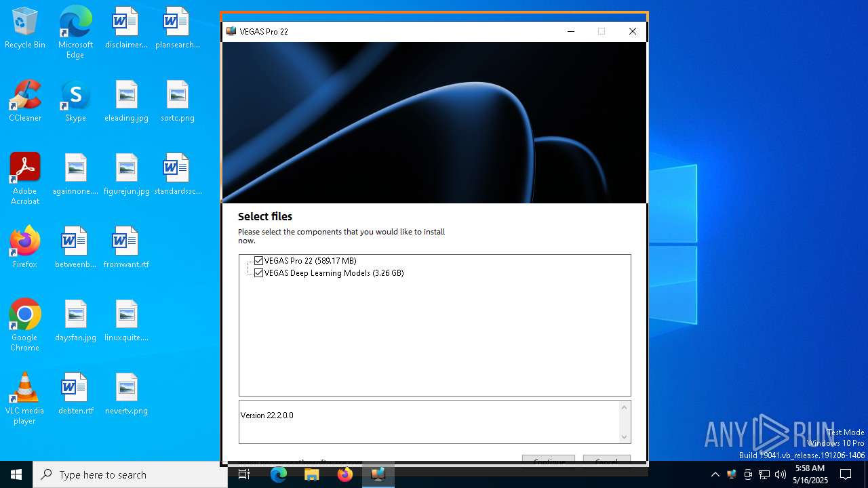Launch Edge from the taskbar
The width and height of the screenshot is (868, 488).
click(279, 474)
